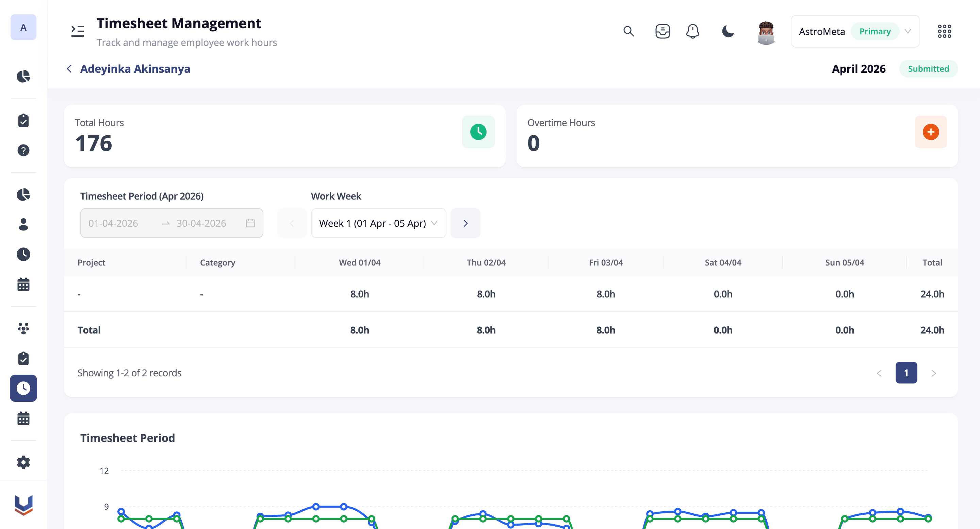Open Week 1 (01 Apr - 05 Apr) dropdown

click(x=378, y=223)
